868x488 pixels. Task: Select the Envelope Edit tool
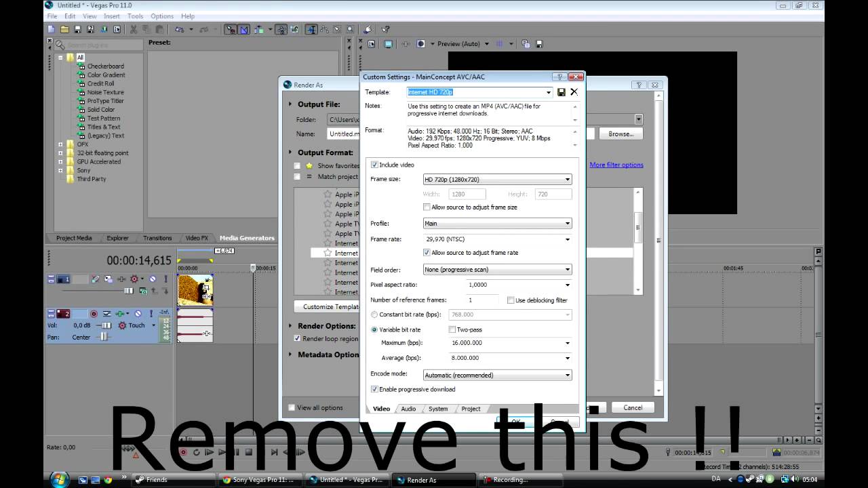pos(324,29)
